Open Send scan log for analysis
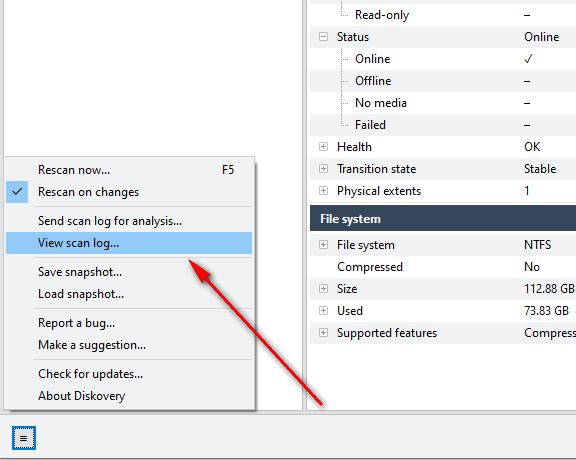Screen dimensions: 576x460 129,221
